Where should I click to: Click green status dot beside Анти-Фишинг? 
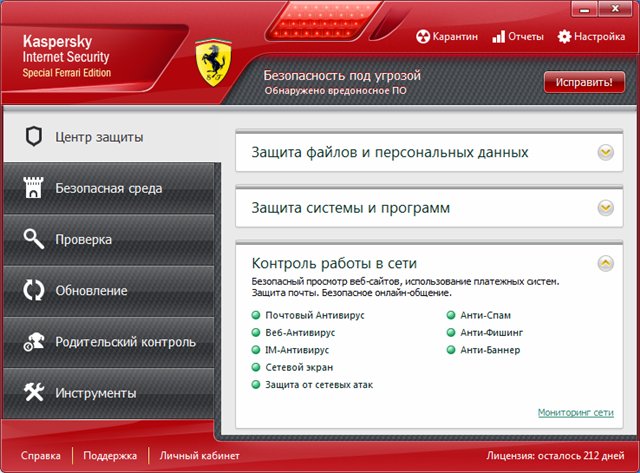click(x=451, y=333)
